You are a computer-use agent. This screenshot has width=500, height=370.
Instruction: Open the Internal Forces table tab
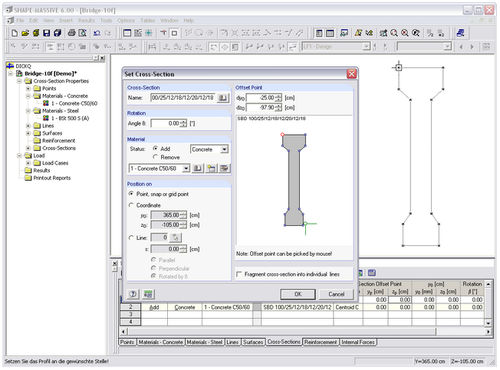click(358, 342)
